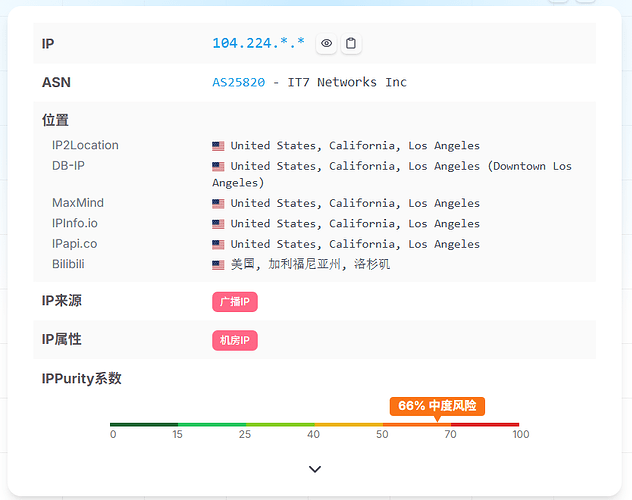The width and height of the screenshot is (632, 500).
Task: Click the US flag in DB-IP row
Action: click(218, 166)
